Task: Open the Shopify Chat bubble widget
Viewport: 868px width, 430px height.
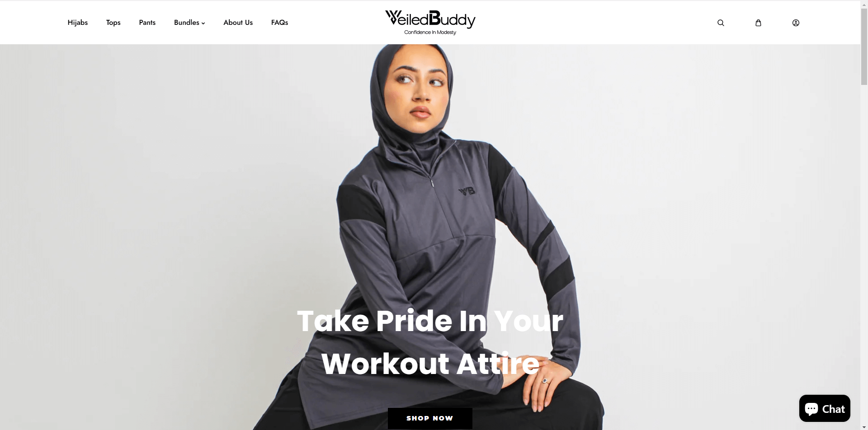Action: coord(825,408)
